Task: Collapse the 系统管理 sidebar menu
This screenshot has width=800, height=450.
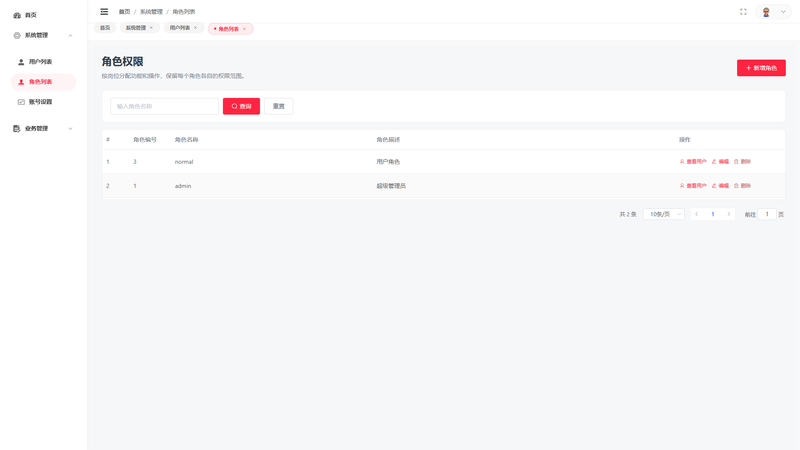Action: (x=44, y=35)
